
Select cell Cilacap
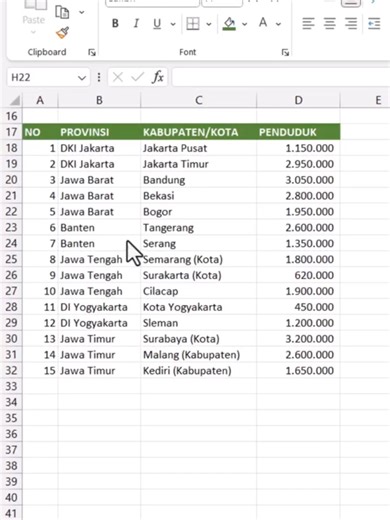[x=199, y=291]
